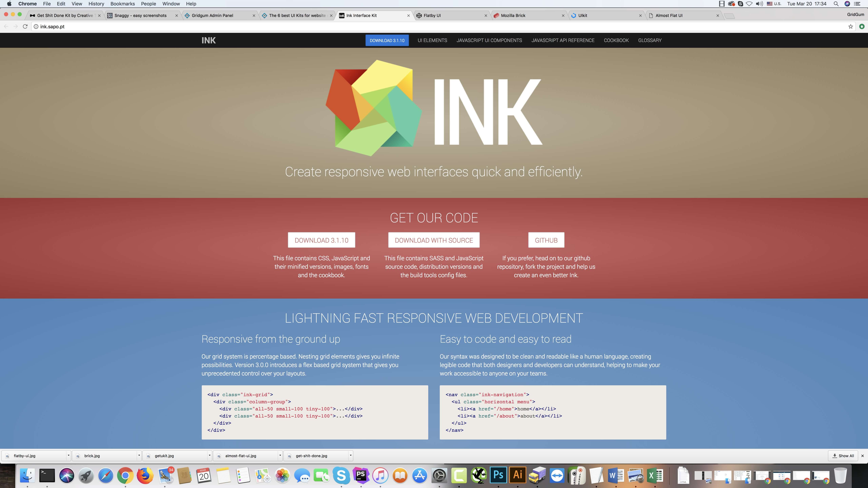Screen dimensions: 868x488
Task: Open JAVASCRIPT API REFERENCE link
Action: pos(563,40)
